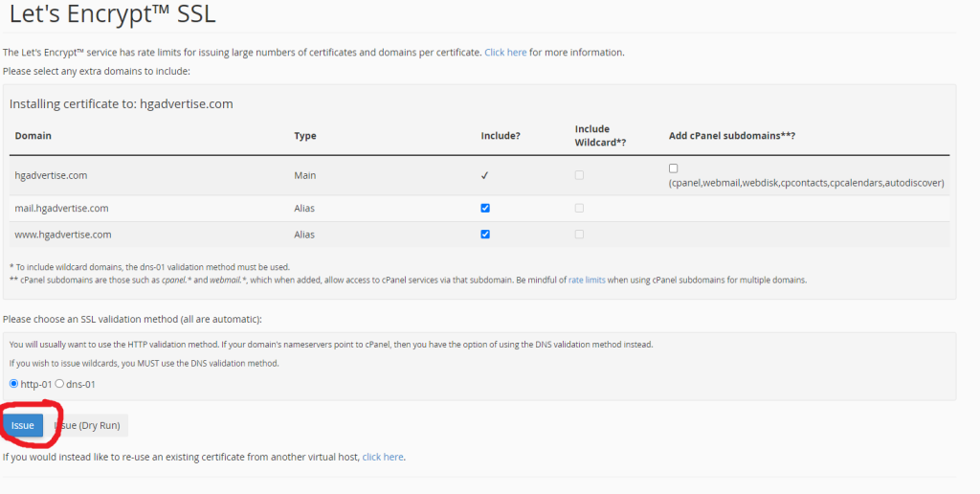Open the 'rate limits' link in footnote
Viewport: 980px width, 494px height.
[x=588, y=280]
